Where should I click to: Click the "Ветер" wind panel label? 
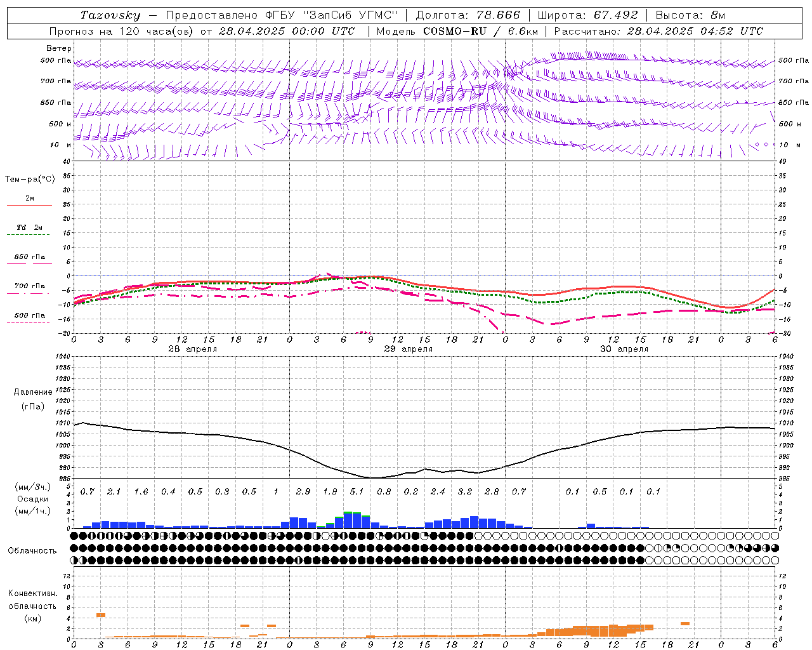59,48
